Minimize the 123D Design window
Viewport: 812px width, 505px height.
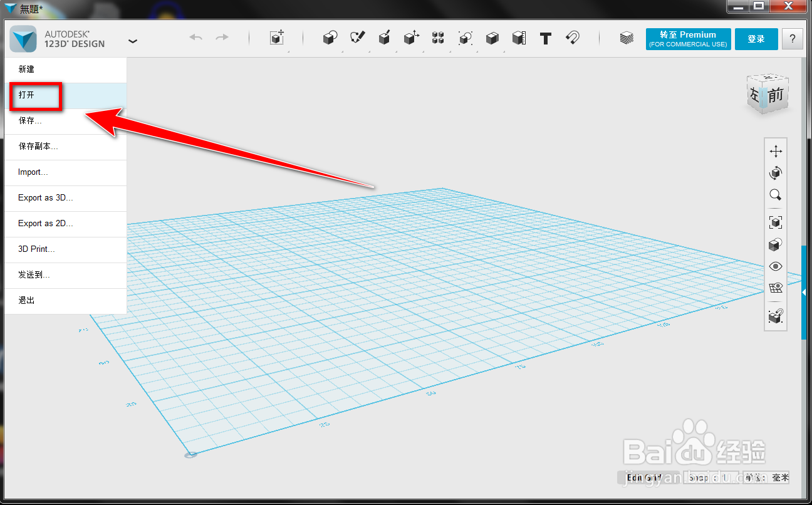coord(739,6)
